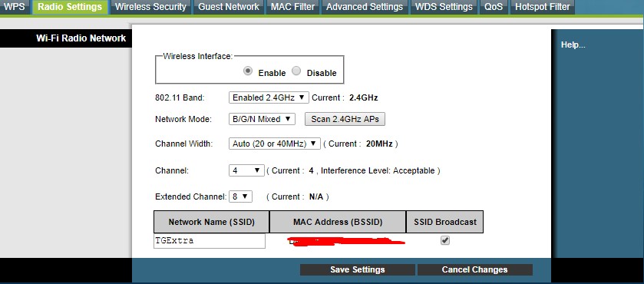Open the Network Mode dropdown
644x284 pixels.
(x=262, y=119)
